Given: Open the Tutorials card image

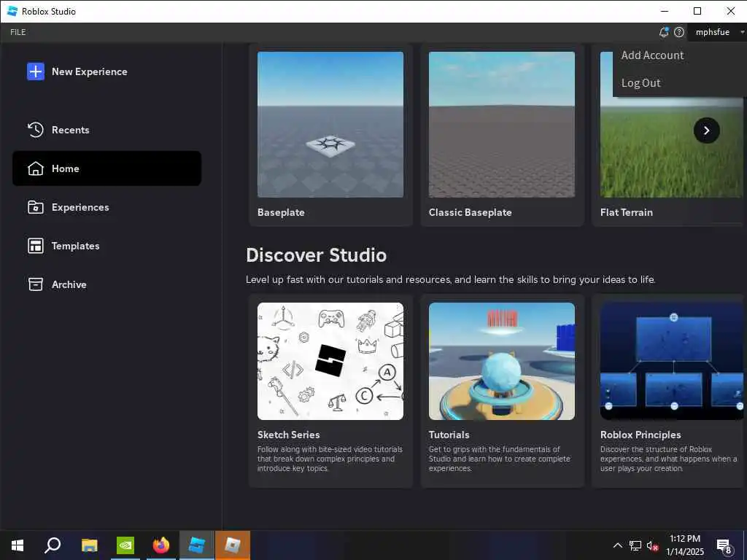Looking at the screenshot, I should point(502,361).
